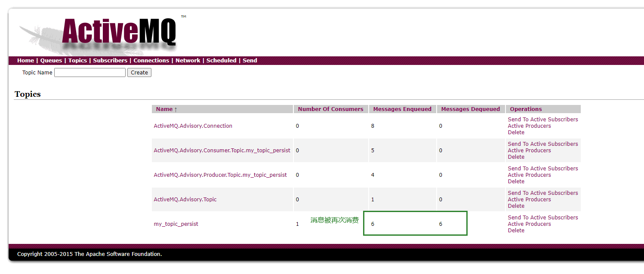The width and height of the screenshot is (644, 274).
Task: Open the Topics menu item
Action: (x=77, y=61)
